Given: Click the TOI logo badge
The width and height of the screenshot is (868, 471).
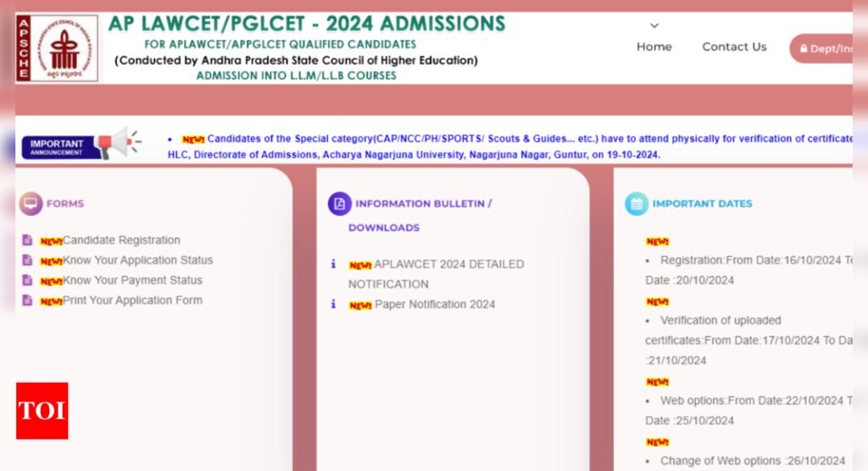Looking at the screenshot, I should pos(42,410).
